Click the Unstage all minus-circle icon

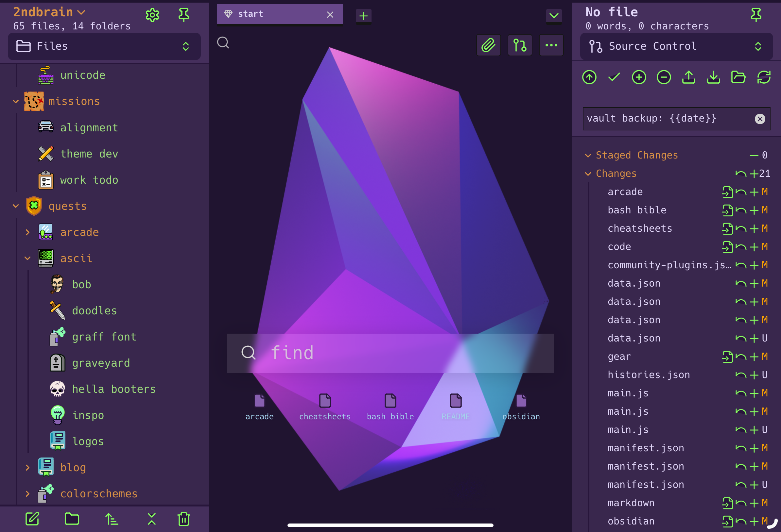664,77
